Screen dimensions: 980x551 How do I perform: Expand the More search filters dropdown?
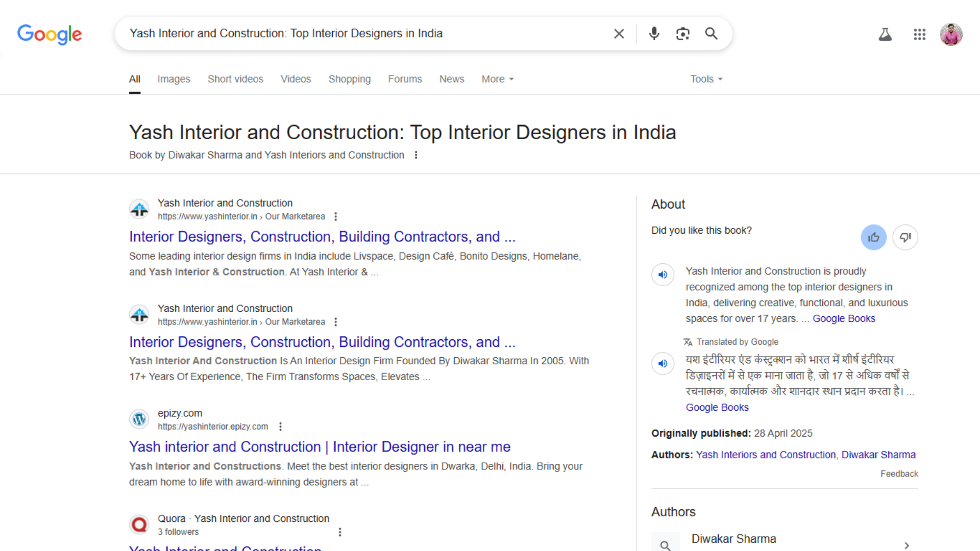click(x=498, y=79)
